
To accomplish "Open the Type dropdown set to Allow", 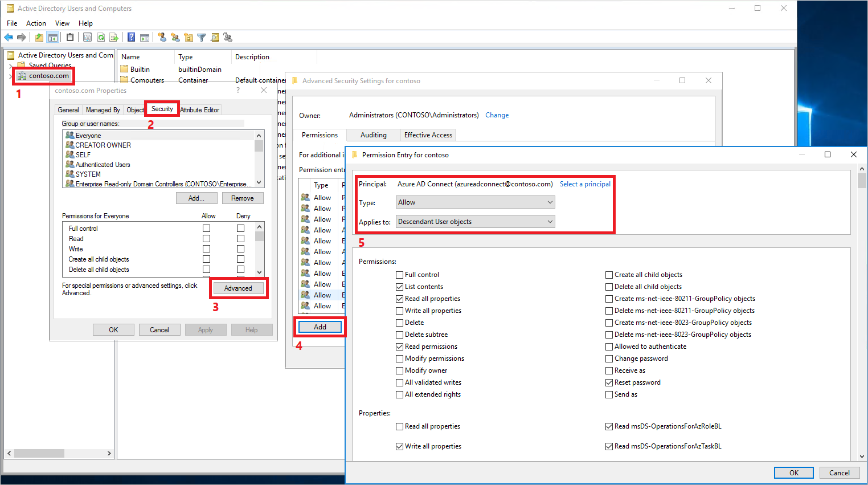I will point(475,202).
